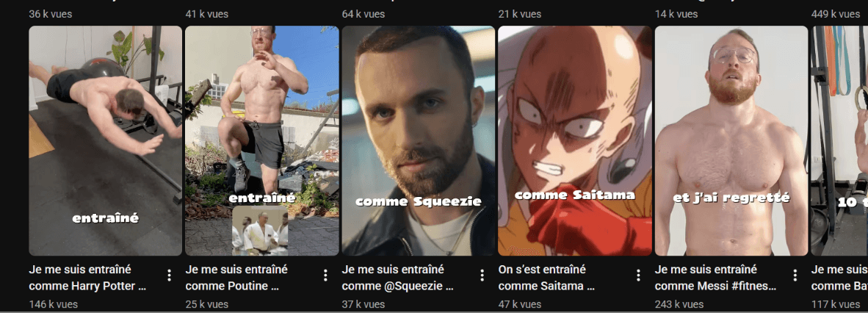
Task: Open the 'comme Squeezie' short thumbnail
Action: (419, 141)
